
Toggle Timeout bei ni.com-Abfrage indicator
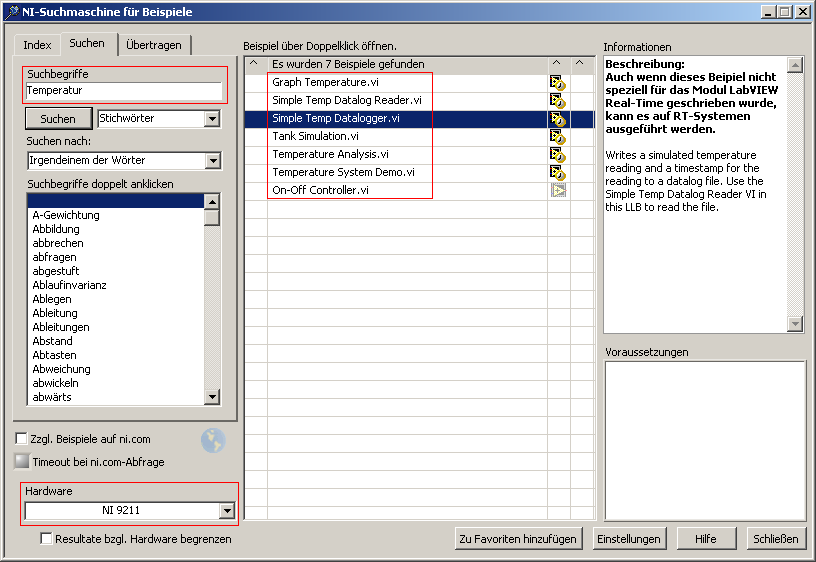pos(22,461)
